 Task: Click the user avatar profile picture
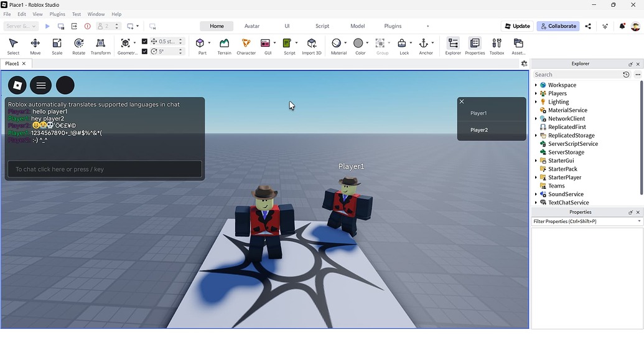pos(635,26)
